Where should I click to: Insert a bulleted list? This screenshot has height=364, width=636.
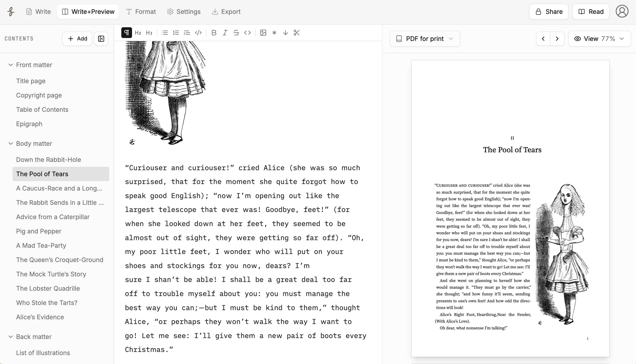(165, 33)
